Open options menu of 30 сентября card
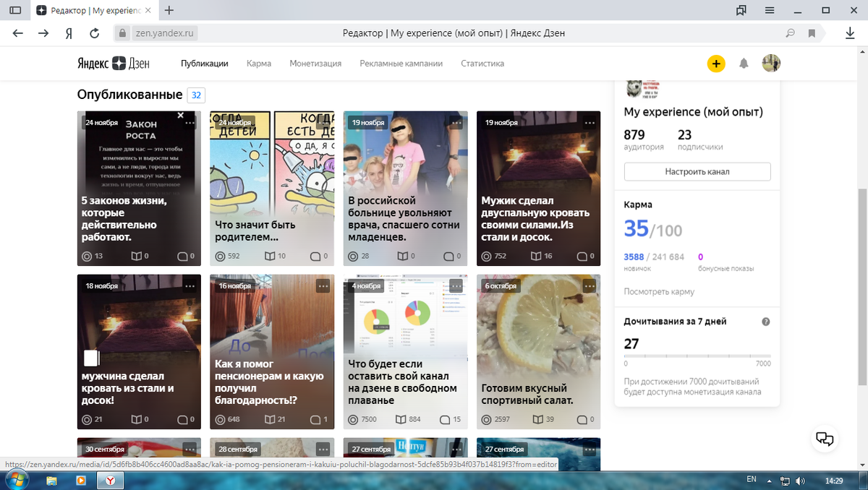 pos(190,449)
